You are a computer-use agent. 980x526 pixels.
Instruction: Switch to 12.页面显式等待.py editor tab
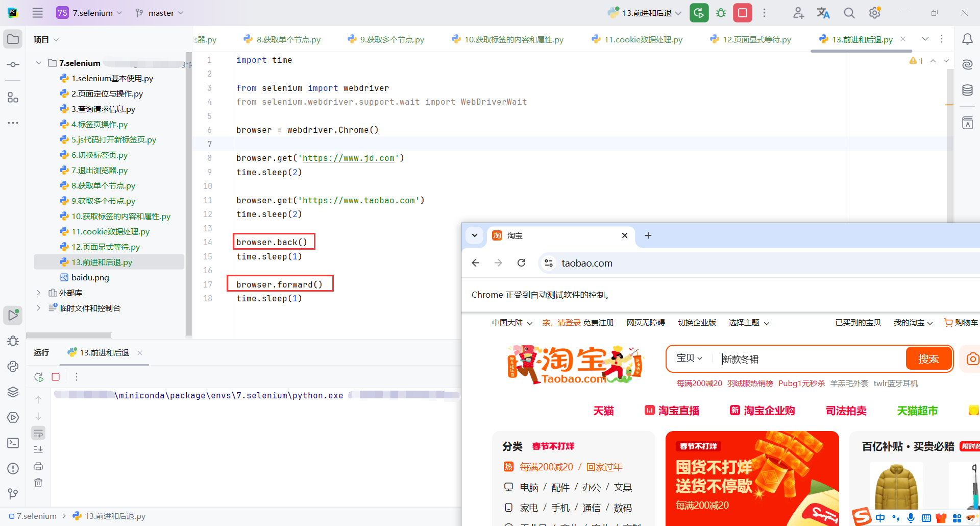pos(751,39)
